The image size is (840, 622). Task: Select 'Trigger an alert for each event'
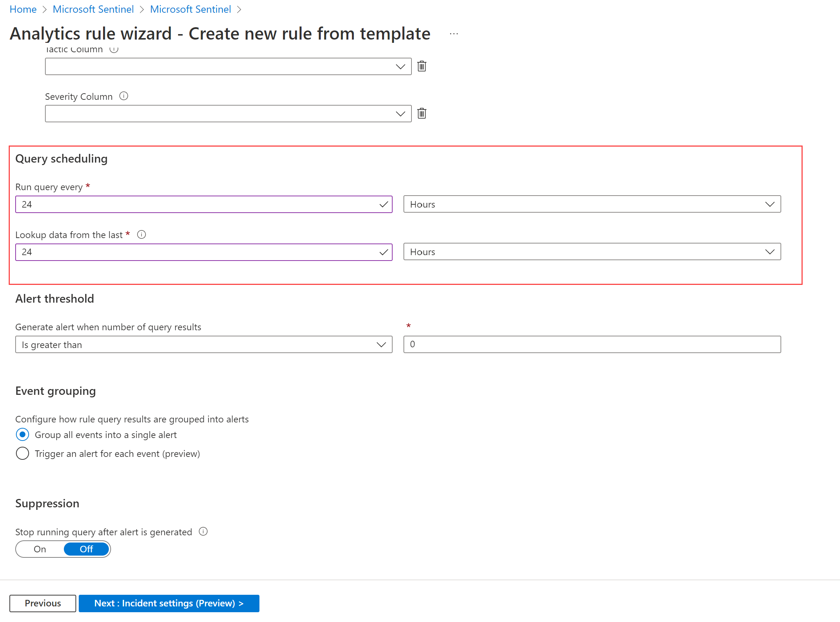(21, 453)
